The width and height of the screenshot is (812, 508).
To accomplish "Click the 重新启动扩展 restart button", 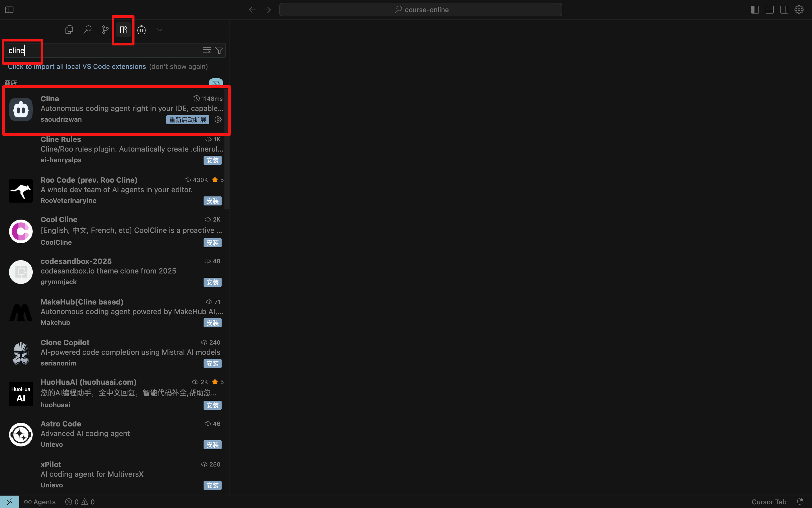I will pyautogui.click(x=187, y=120).
